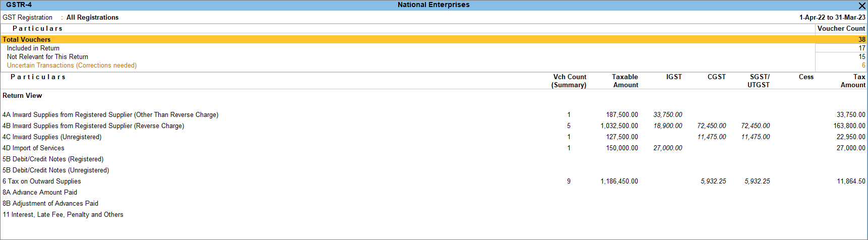Click the CGST column header
The width and height of the screenshot is (868, 240).
(x=716, y=77)
